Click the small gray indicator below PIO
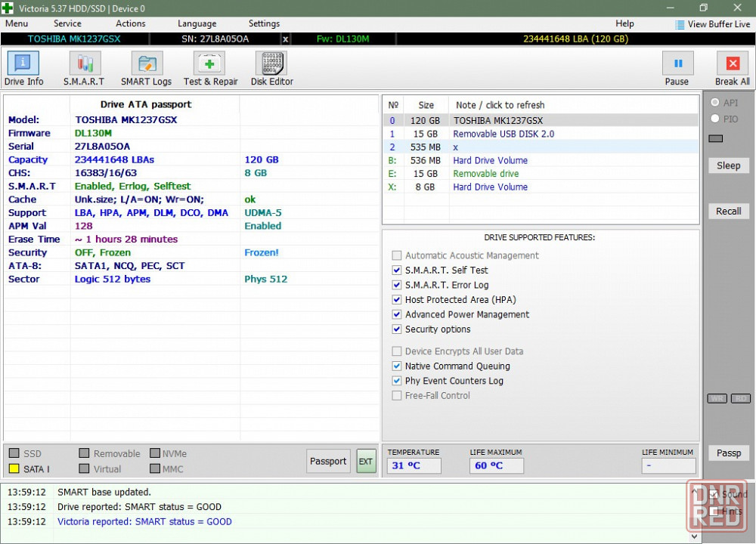 715,139
